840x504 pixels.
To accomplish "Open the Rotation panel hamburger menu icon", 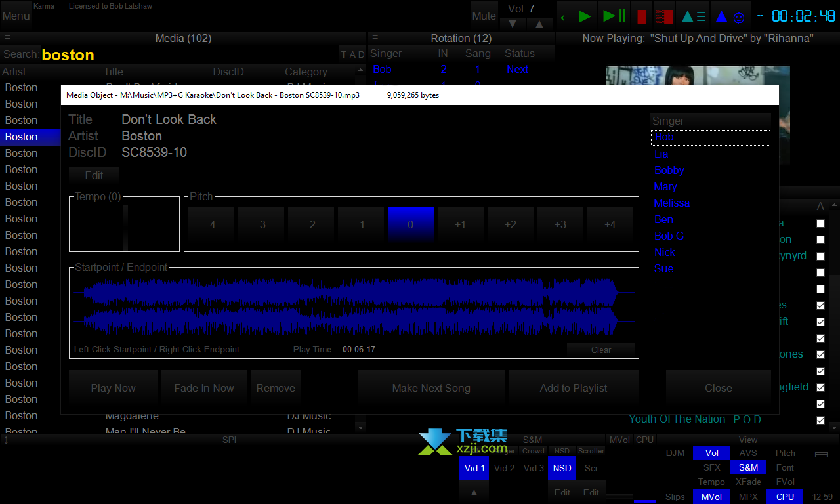I will [374, 39].
